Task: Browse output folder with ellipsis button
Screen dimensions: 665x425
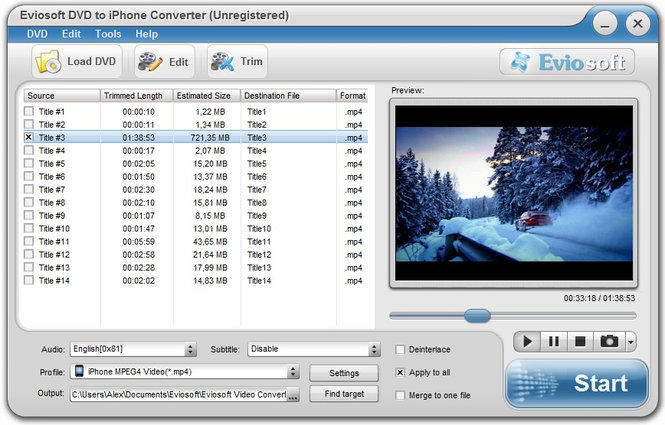Action: 293,394
